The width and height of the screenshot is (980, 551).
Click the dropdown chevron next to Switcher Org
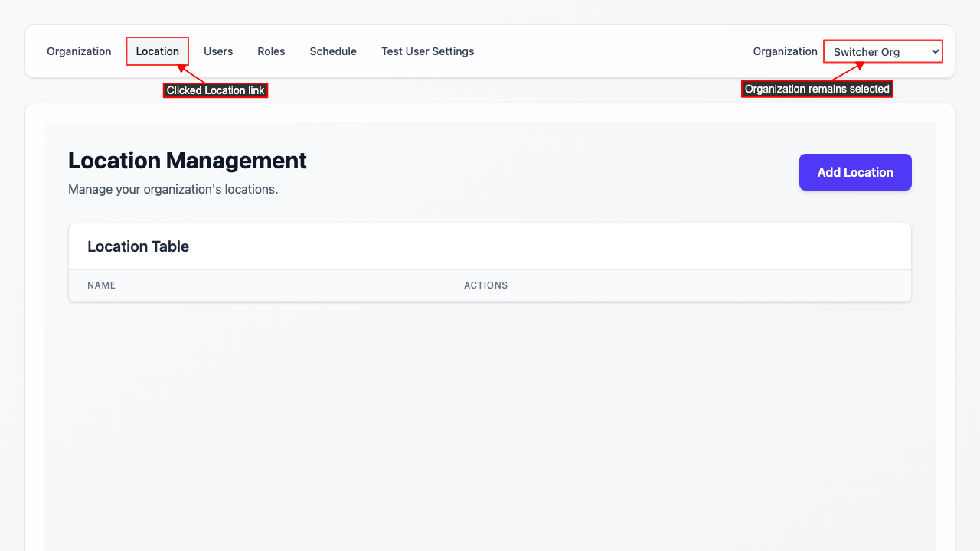pos(934,51)
